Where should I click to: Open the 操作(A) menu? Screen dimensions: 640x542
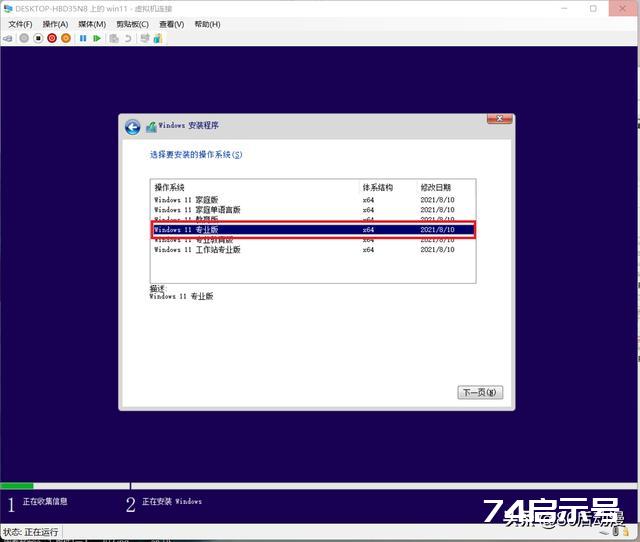pos(56,24)
